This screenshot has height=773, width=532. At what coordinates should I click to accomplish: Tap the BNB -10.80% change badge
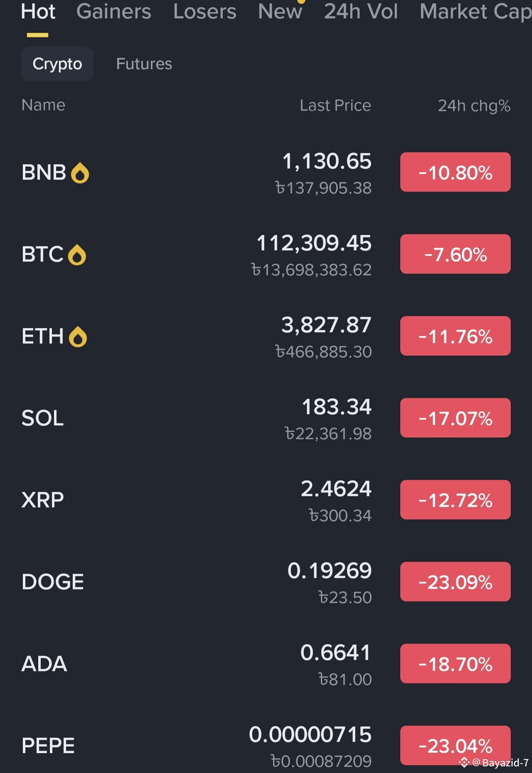456,172
